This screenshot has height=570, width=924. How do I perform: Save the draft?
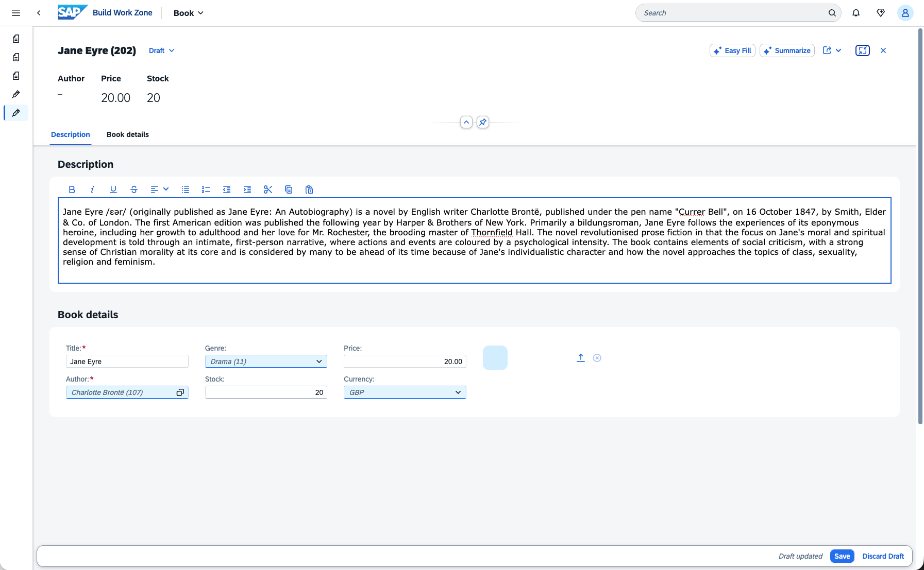point(842,556)
